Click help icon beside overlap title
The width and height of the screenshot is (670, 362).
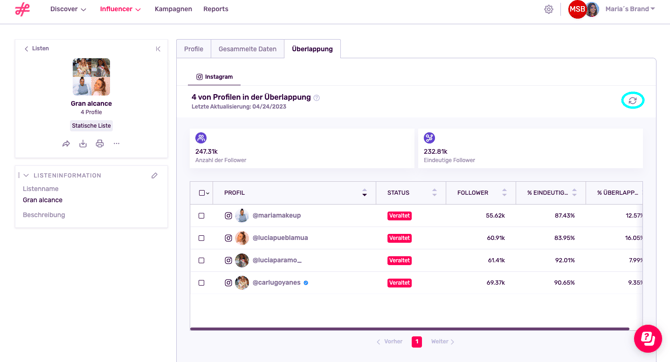tap(317, 98)
